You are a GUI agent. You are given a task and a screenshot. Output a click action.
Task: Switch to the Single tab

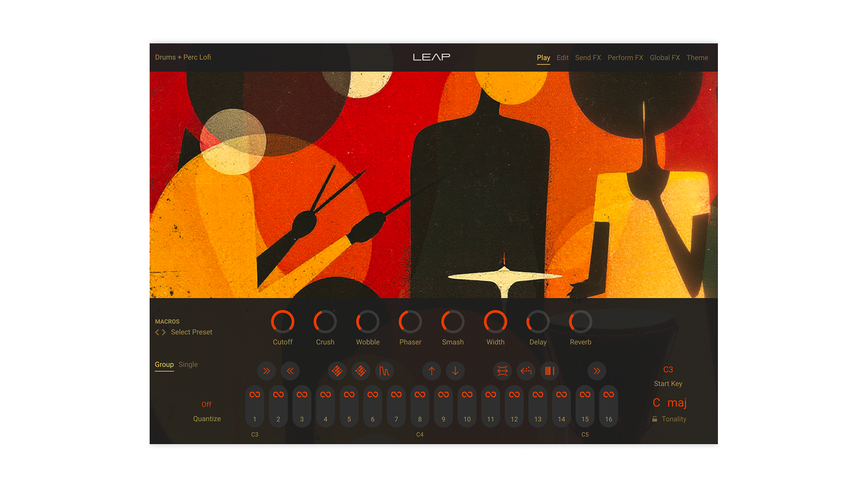pos(188,365)
